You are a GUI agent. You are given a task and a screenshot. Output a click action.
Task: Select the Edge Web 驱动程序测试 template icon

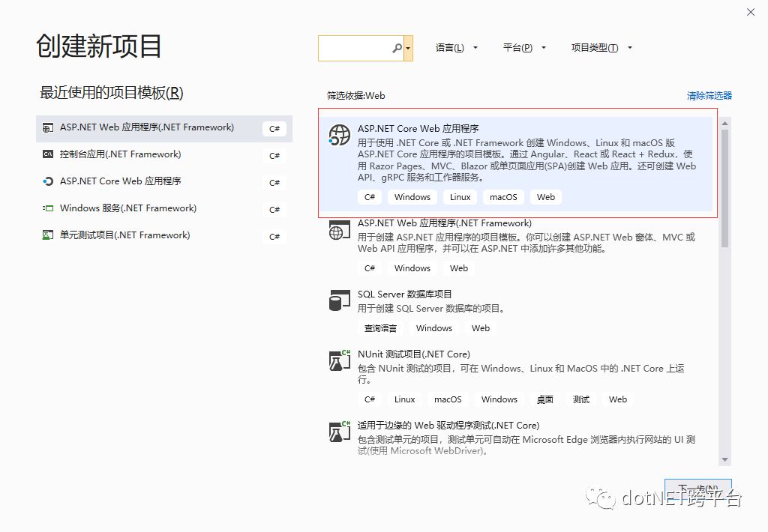(x=340, y=431)
